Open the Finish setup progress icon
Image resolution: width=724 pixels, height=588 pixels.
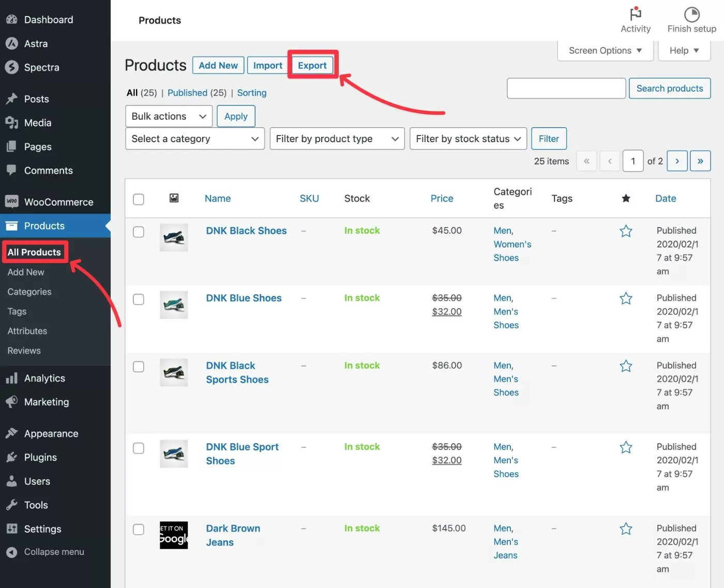click(x=691, y=14)
